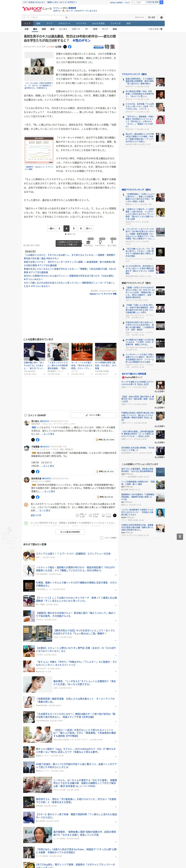Share 不破雷蔵 comment on X
This screenshot has width=186, height=868.
point(33,471)
